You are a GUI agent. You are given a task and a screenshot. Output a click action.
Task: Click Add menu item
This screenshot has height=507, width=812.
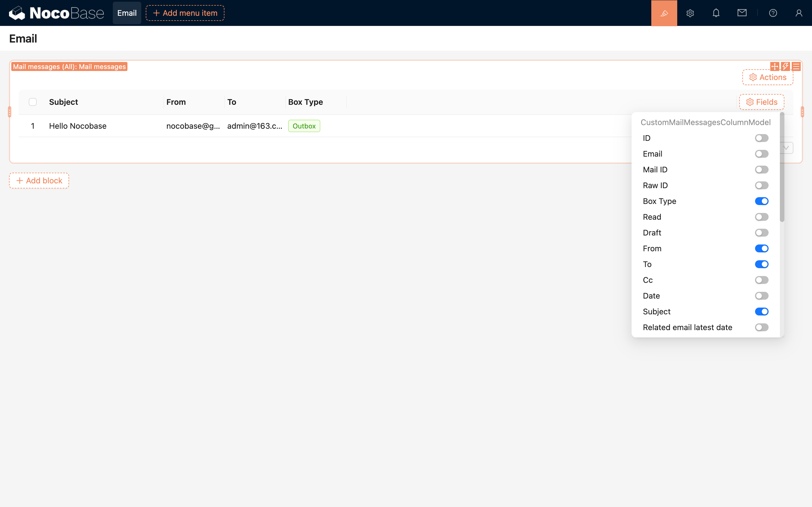[x=185, y=13]
